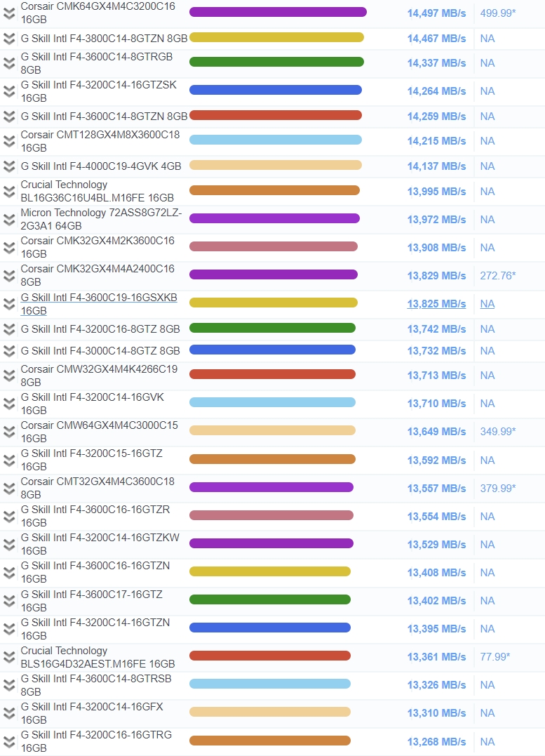Expand the G Skill F4-3600C19-16GSXKB row chevron
Image resolution: width=545 pixels, height=756 pixels.
pyautogui.click(x=9, y=304)
